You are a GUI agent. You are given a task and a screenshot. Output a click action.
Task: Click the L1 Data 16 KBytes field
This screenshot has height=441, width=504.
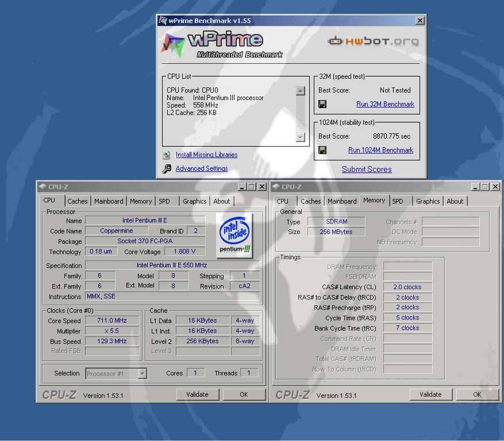202,320
